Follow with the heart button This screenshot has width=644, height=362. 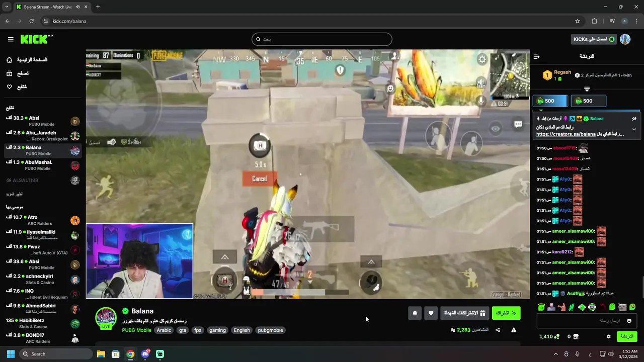pyautogui.click(x=431, y=313)
